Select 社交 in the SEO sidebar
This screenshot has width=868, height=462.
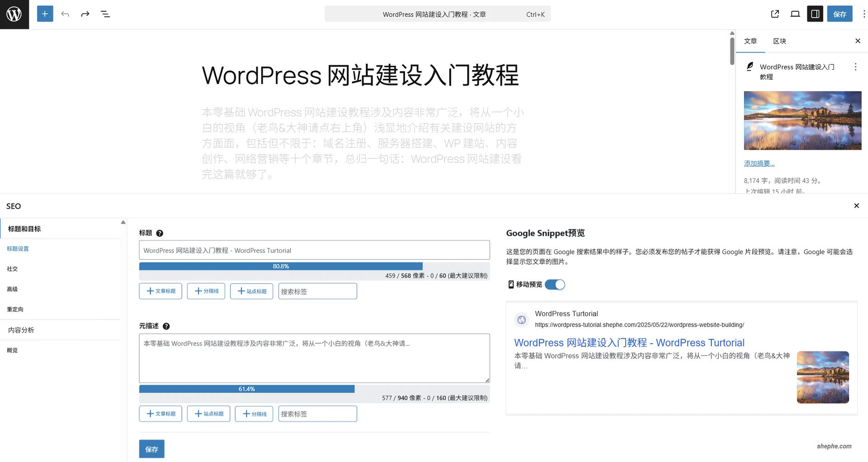coord(12,269)
